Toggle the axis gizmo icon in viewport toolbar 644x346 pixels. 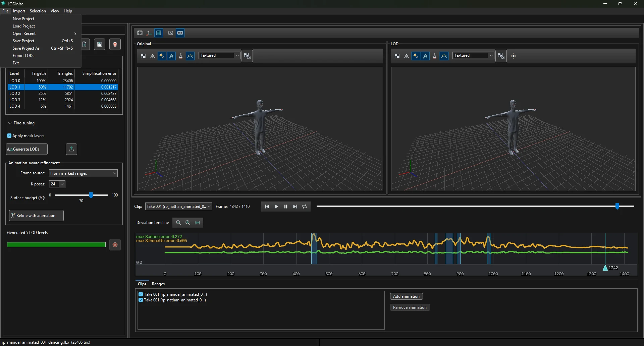click(149, 33)
